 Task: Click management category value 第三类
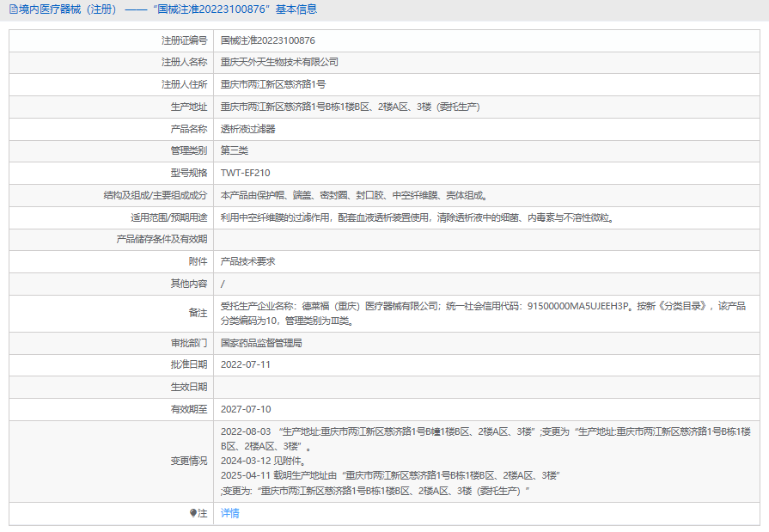point(235,150)
